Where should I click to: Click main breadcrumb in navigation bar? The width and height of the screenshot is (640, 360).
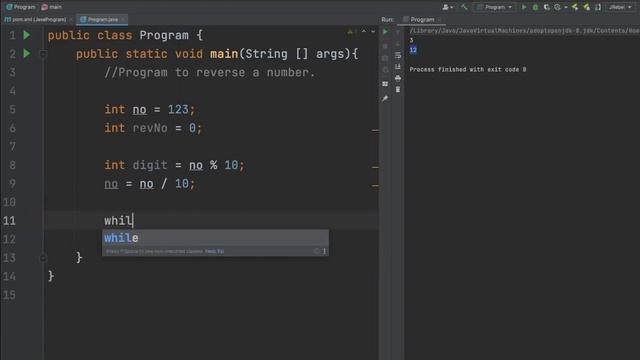pos(51,7)
